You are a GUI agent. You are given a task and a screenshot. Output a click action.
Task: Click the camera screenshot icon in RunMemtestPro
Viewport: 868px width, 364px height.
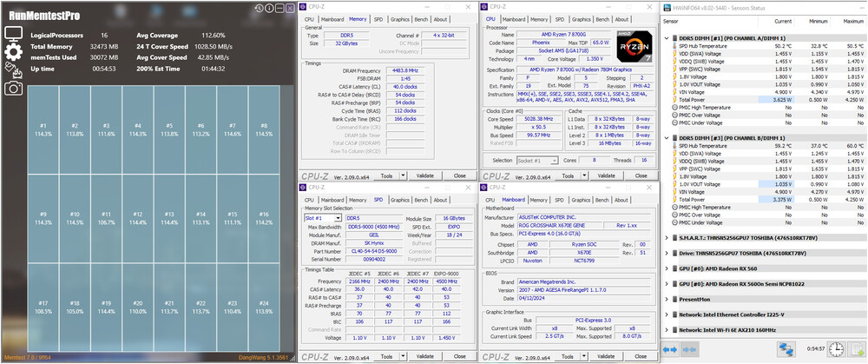coord(13,88)
